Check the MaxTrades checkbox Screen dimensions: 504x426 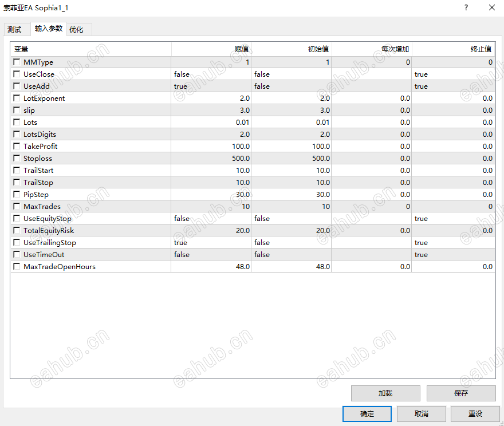pyautogui.click(x=17, y=206)
